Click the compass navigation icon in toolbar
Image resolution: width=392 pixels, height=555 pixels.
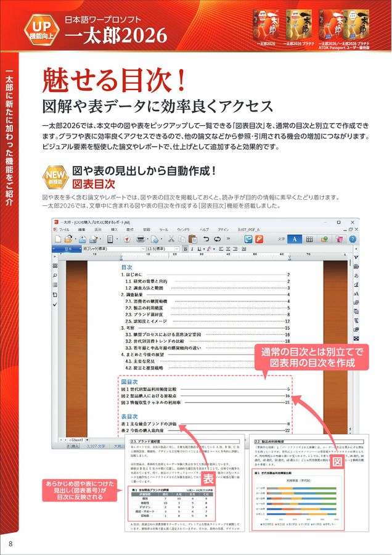point(127,240)
